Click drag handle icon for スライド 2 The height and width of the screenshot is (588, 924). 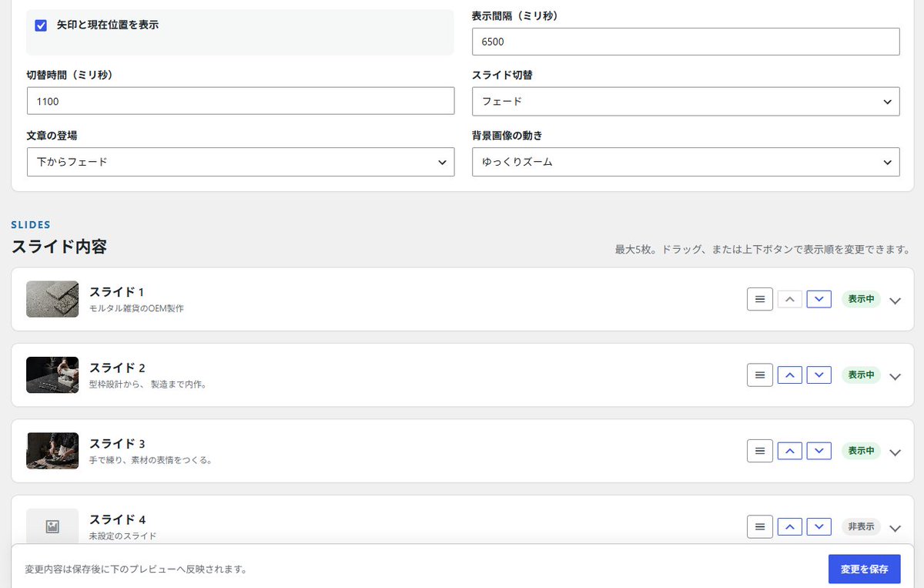[760, 375]
